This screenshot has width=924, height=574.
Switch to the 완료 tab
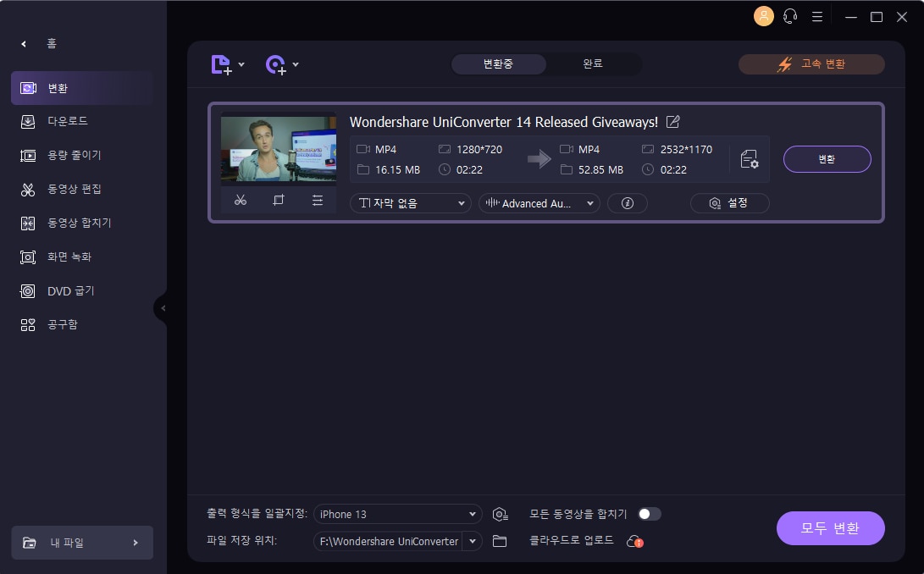click(x=593, y=64)
